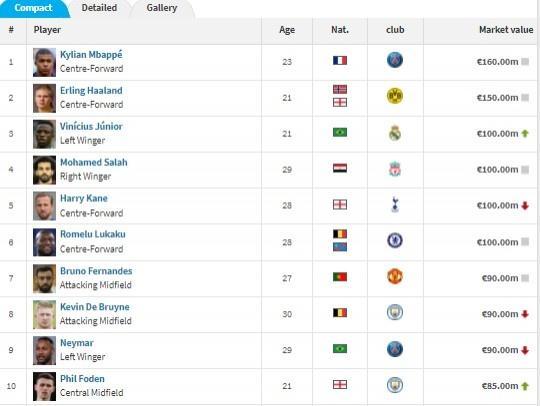The width and height of the screenshot is (540, 406).
Task: Click the French flag in Mbappé's row
Action: (x=340, y=61)
